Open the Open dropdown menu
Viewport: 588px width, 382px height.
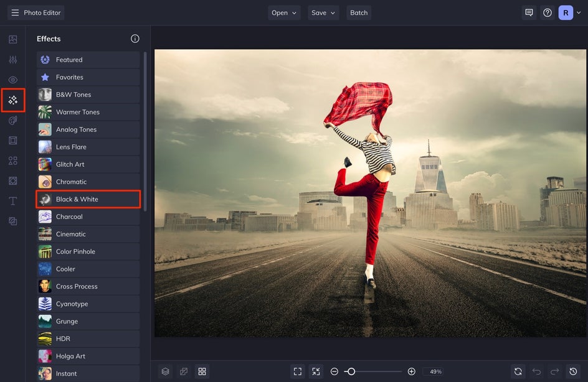point(284,12)
